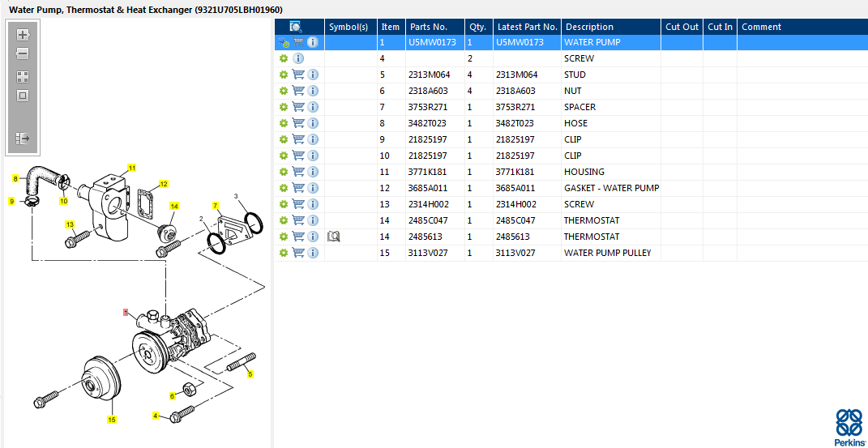Add STUD 2313M064 to cart

pyautogui.click(x=298, y=74)
